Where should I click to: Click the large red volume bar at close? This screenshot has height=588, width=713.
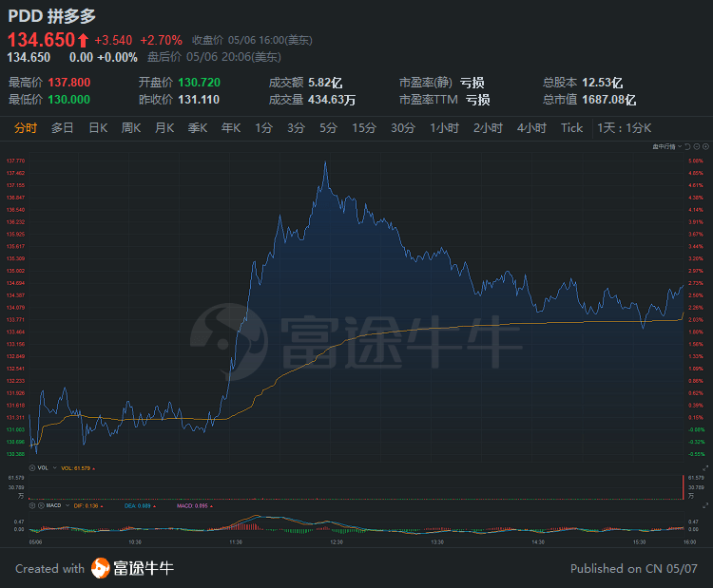(x=683, y=487)
